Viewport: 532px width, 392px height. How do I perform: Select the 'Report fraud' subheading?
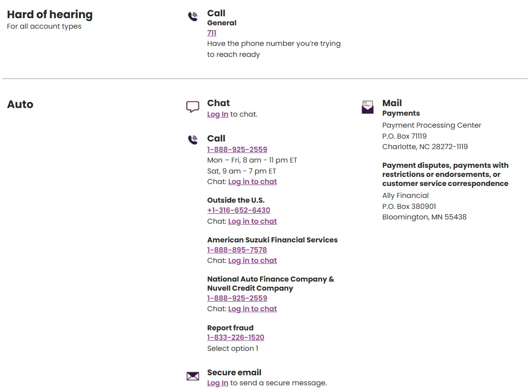tap(230, 328)
